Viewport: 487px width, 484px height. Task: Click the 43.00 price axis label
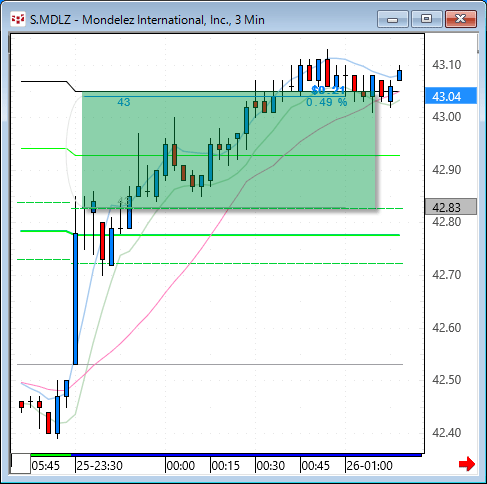click(446, 117)
